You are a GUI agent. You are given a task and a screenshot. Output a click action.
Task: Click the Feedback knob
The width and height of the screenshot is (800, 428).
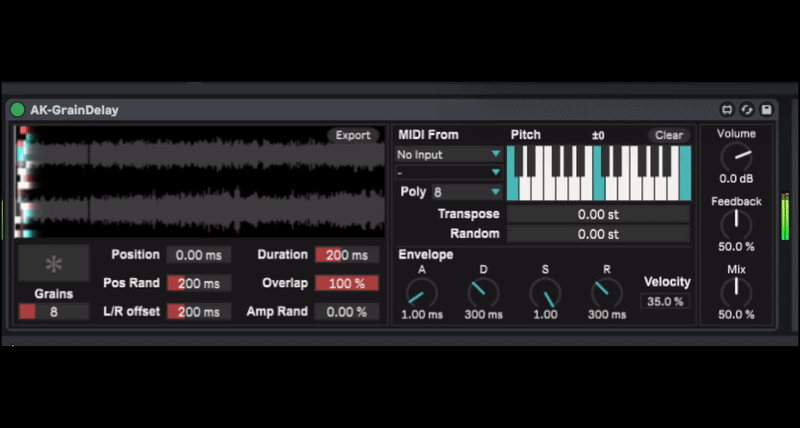[736, 223]
